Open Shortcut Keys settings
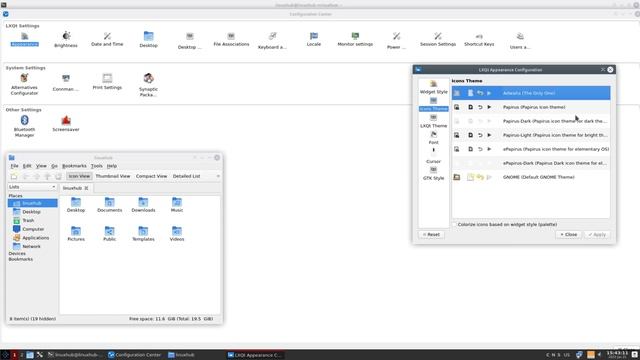The width and height of the screenshot is (640, 360). [x=479, y=39]
